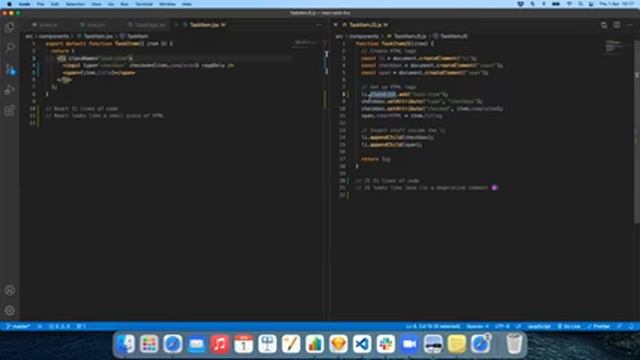
Task: Open Calendar from the Dock
Action: point(244,344)
